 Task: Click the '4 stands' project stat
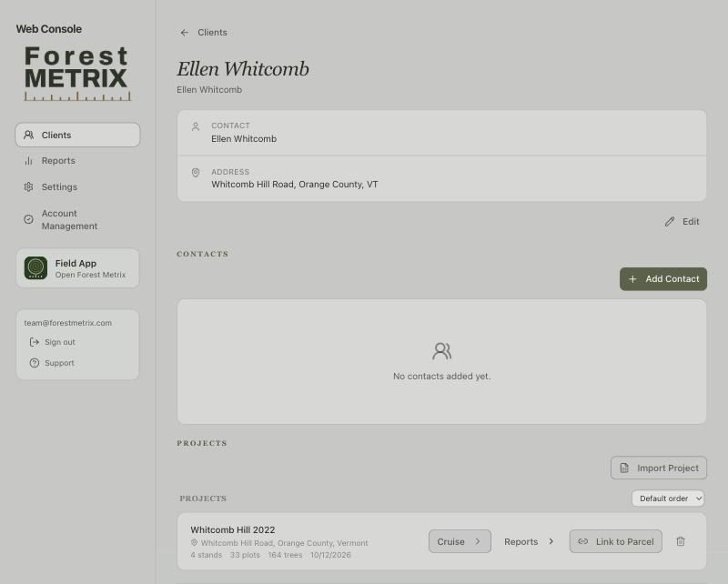(x=207, y=555)
